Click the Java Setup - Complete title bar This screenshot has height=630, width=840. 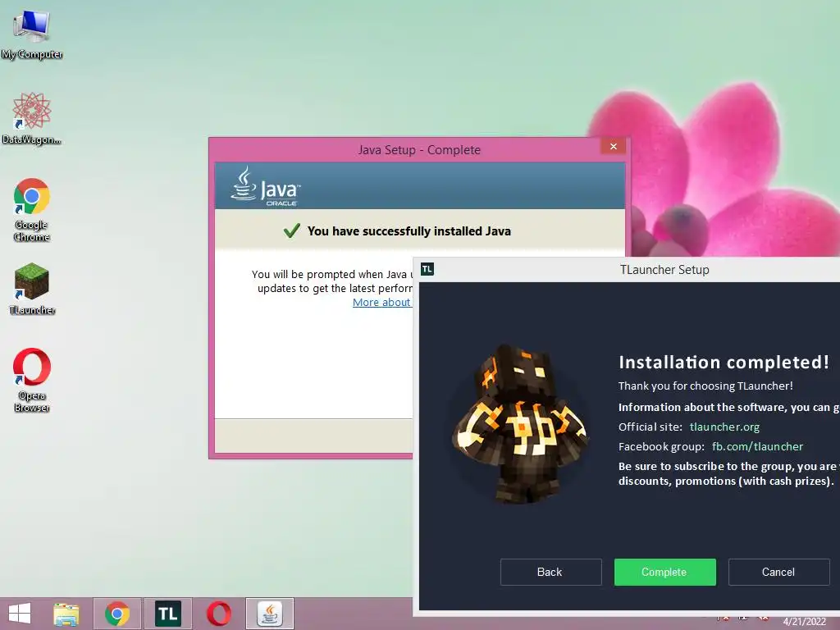pyautogui.click(x=419, y=150)
